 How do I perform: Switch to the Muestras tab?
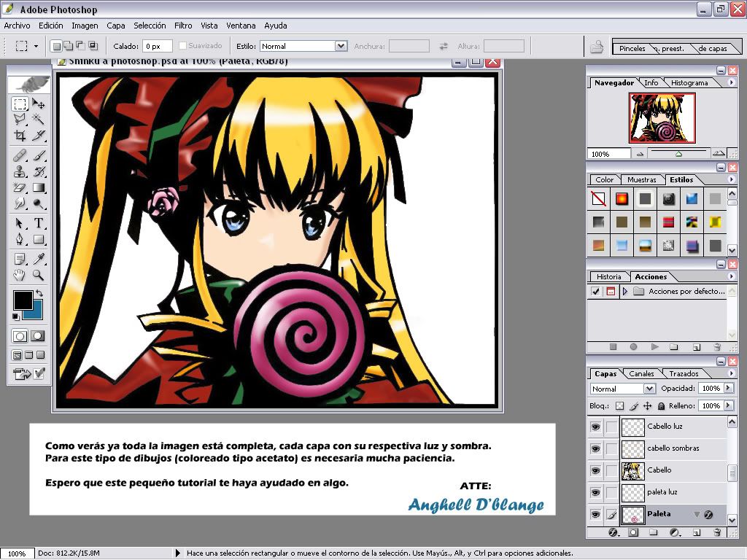[x=642, y=180]
